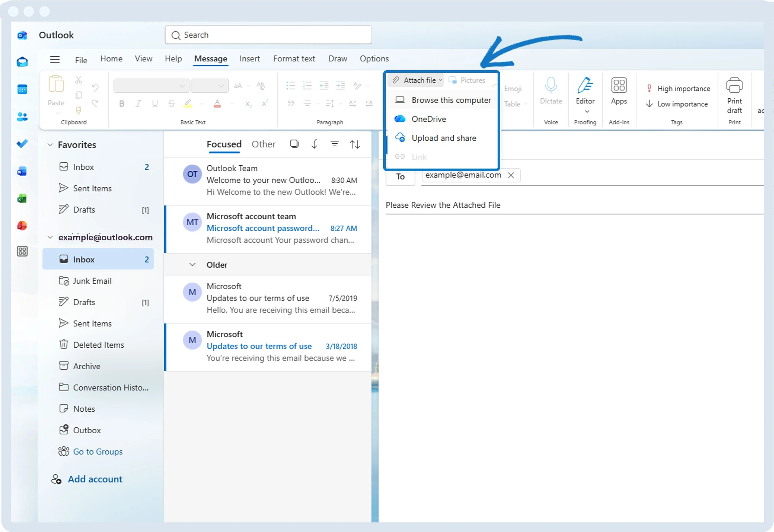Open the Calendar app icon
Image resolution: width=774 pixels, height=532 pixels.
(22, 89)
